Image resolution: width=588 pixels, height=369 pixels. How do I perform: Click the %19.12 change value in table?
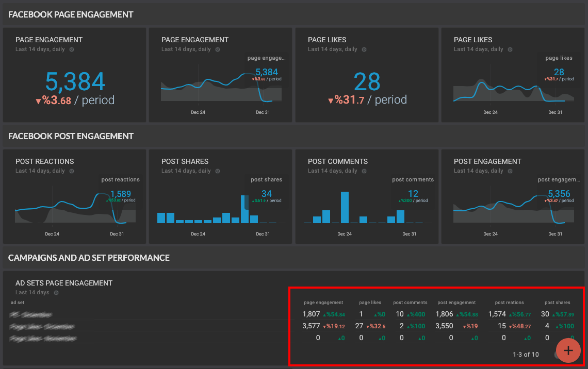point(334,327)
